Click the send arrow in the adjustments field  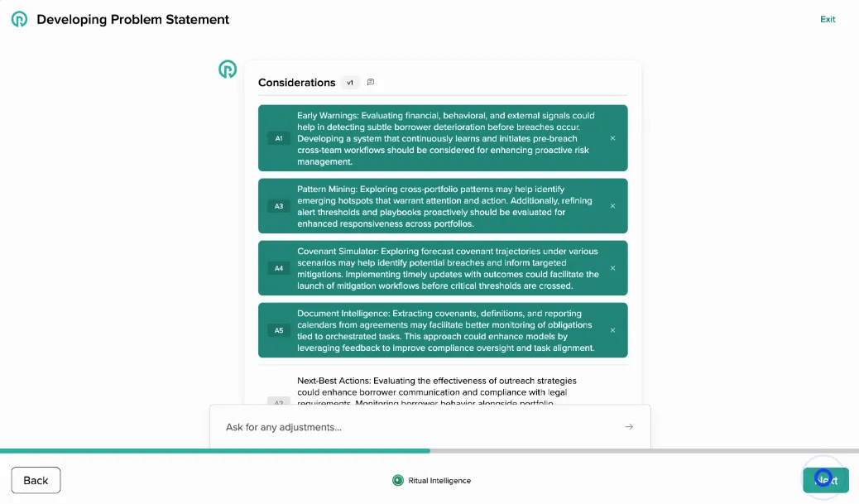(x=629, y=426)
